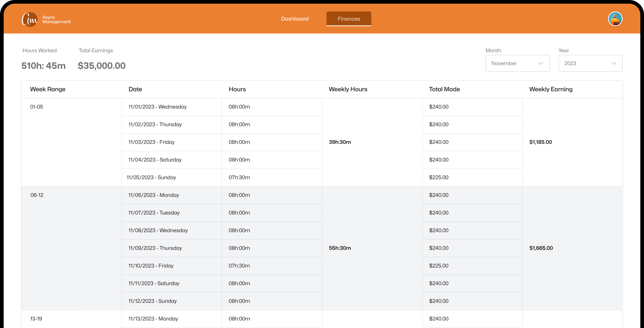Screen dimensions: 644x328
Task: Click the 55h:30m weekly hours value
Action: (x=340, y=248)
